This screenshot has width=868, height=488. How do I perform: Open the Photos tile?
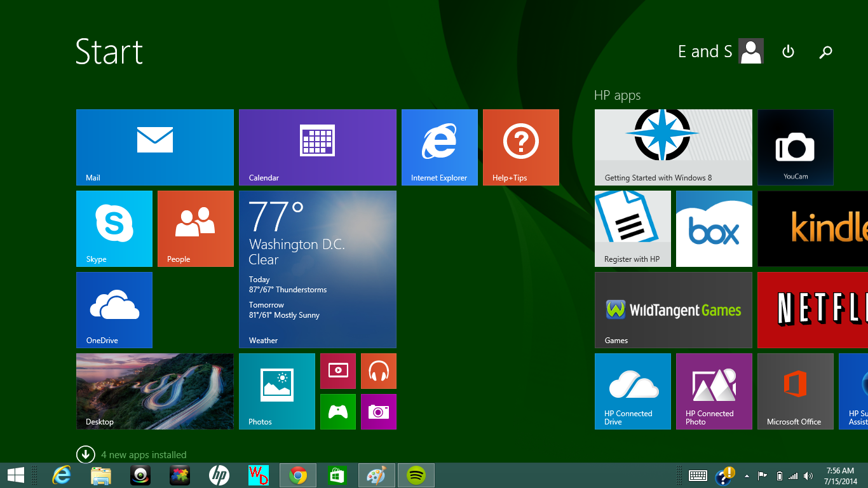pyautogui.click(x=277, y=391)
